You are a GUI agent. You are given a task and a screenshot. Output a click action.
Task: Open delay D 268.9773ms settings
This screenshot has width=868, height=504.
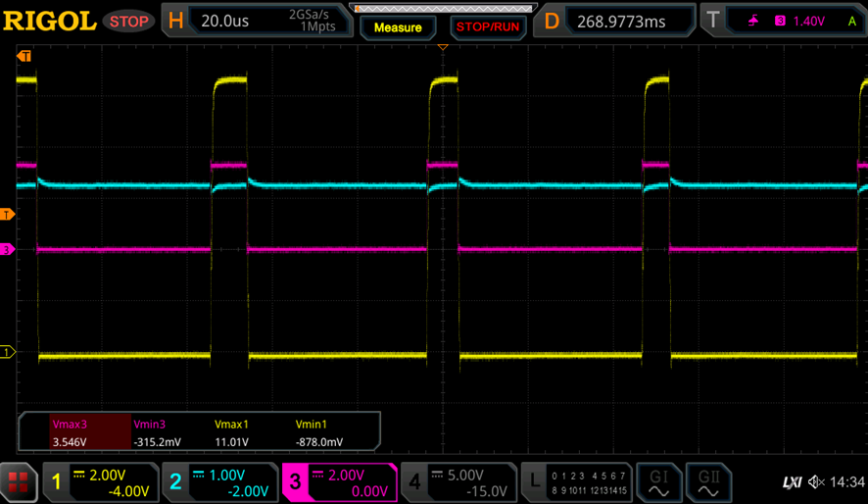614,21
